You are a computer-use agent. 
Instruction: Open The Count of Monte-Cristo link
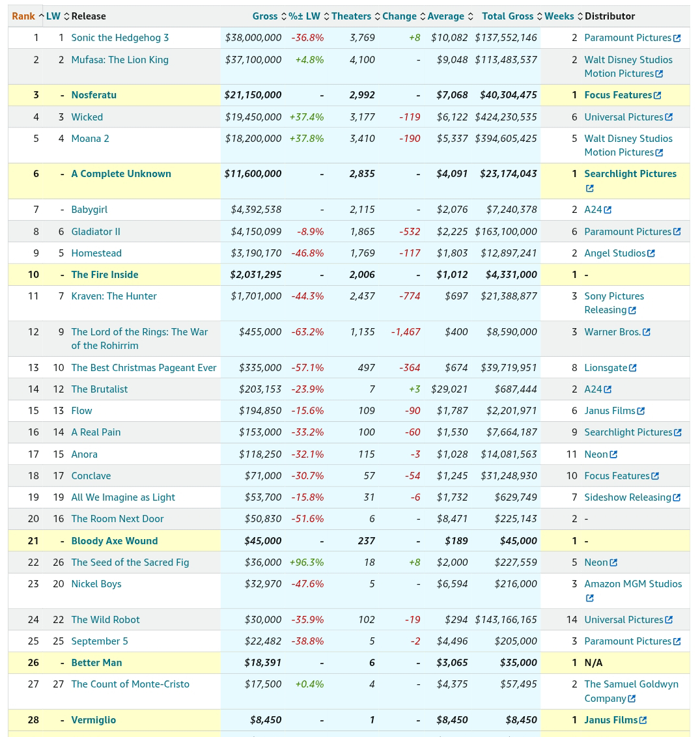130,685
